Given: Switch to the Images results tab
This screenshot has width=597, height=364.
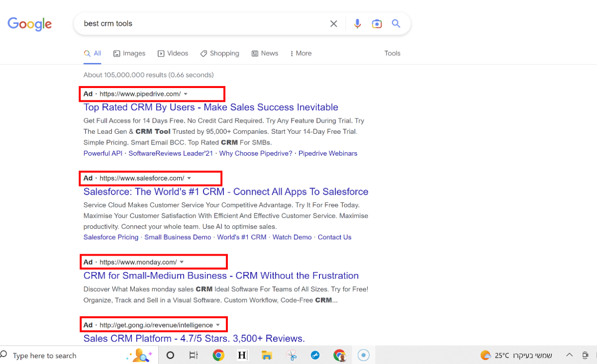Looking at the screenshot, I should coord(129,53).
